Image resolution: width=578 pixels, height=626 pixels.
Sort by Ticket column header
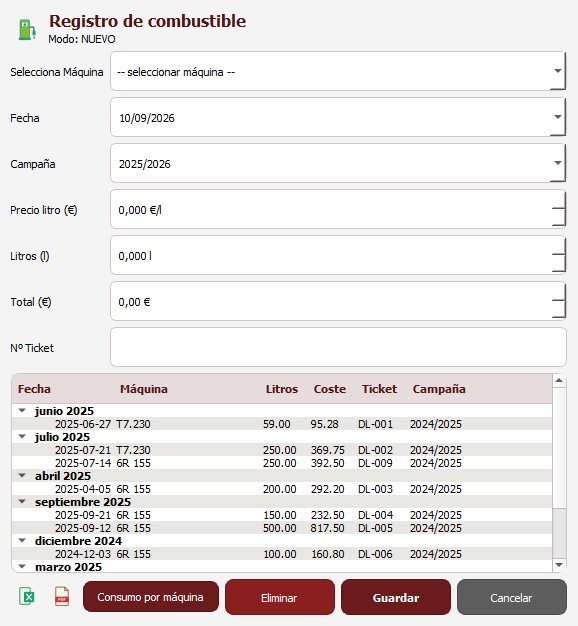point(379,389)
